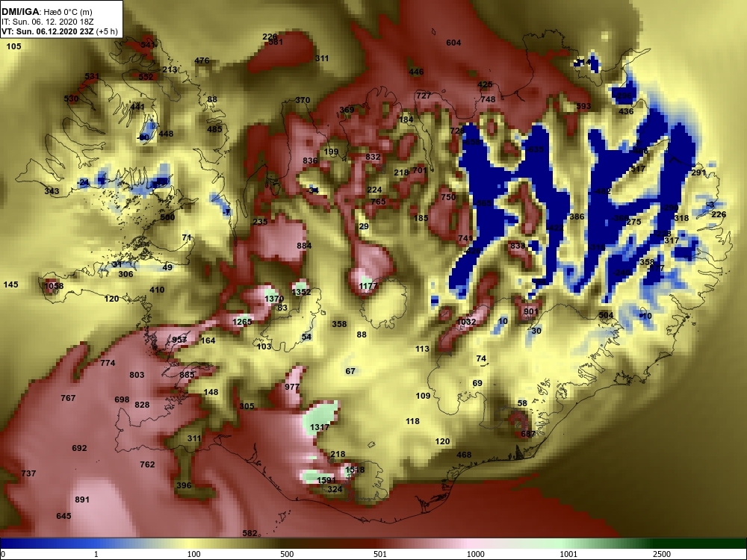The width and height of the screenshot is (747, 560).
Task: Click the legend label '2500'
Action: [x=661, y=554]
